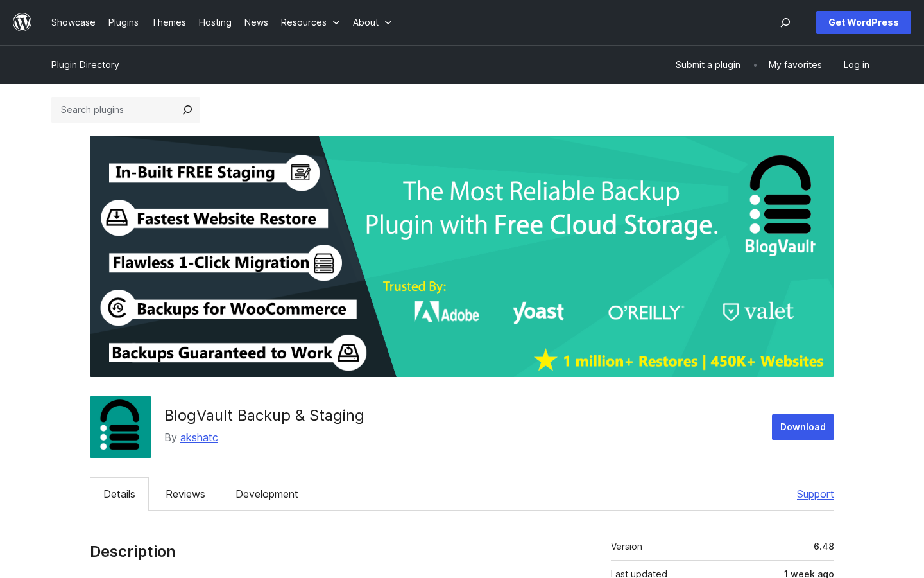
Task: Switch to the Reviews tab
Action: tap(185, 494)
